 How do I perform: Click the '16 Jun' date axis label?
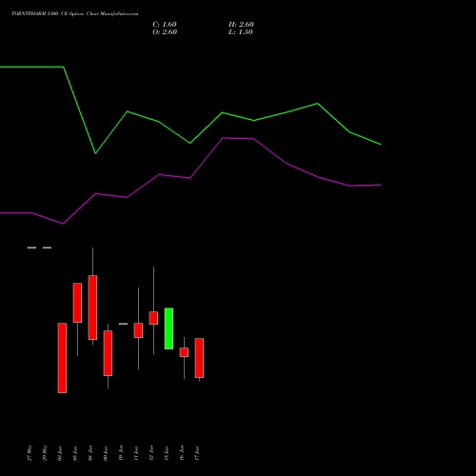click(182, 453)
